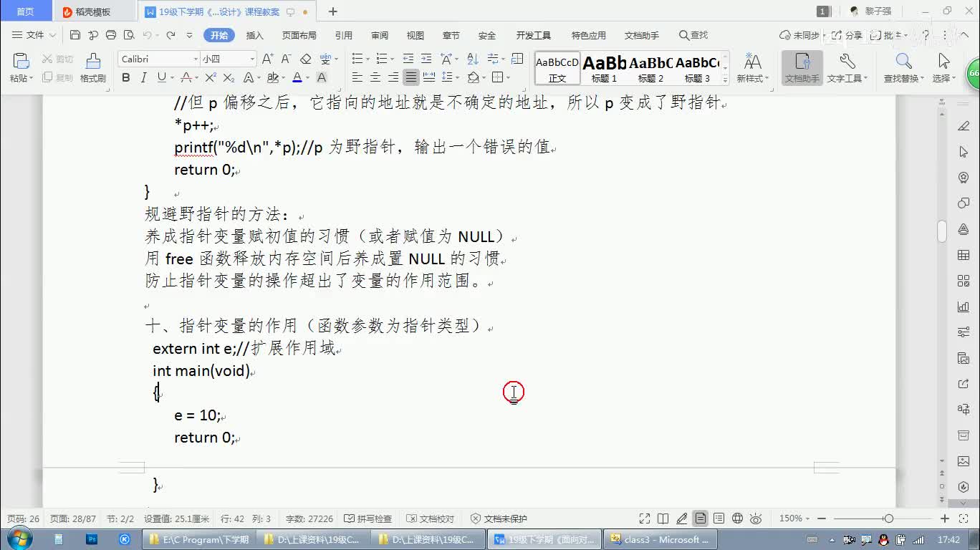980x550 pixels.
Task: Toggle italic formatting
Action: [x=143, y=77]
